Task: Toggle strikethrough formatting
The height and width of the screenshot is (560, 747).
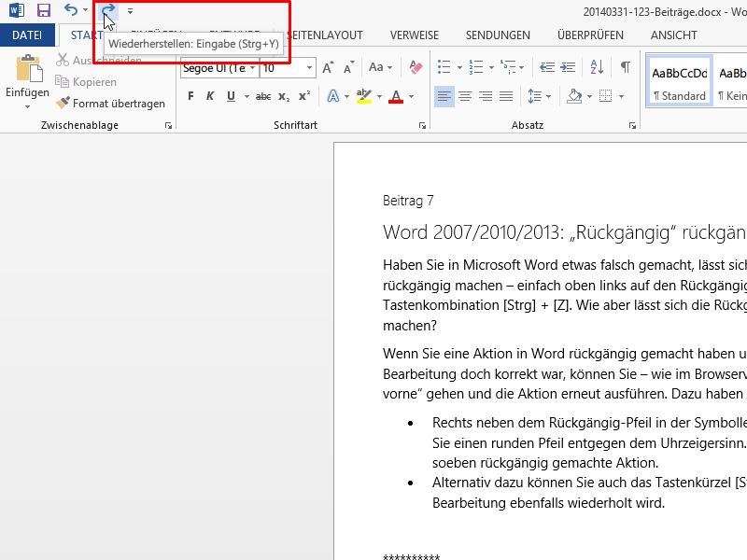Action: pos(263,97)
